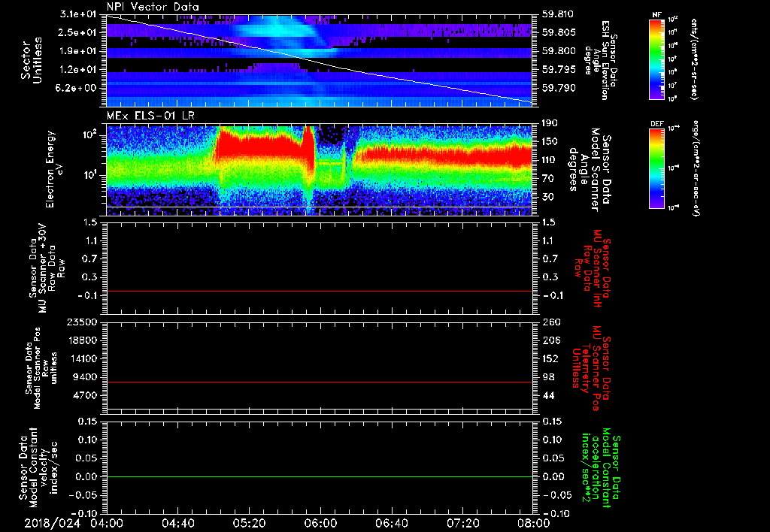Click the NF color scale bar
Image resolution: width=770 pixels, height=532 pixels.
(x=656, y=59)
